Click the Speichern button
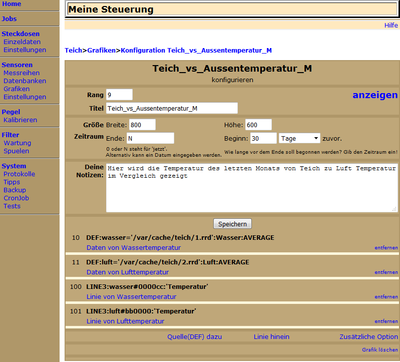The image size is (400, 362). pos(233,224)
